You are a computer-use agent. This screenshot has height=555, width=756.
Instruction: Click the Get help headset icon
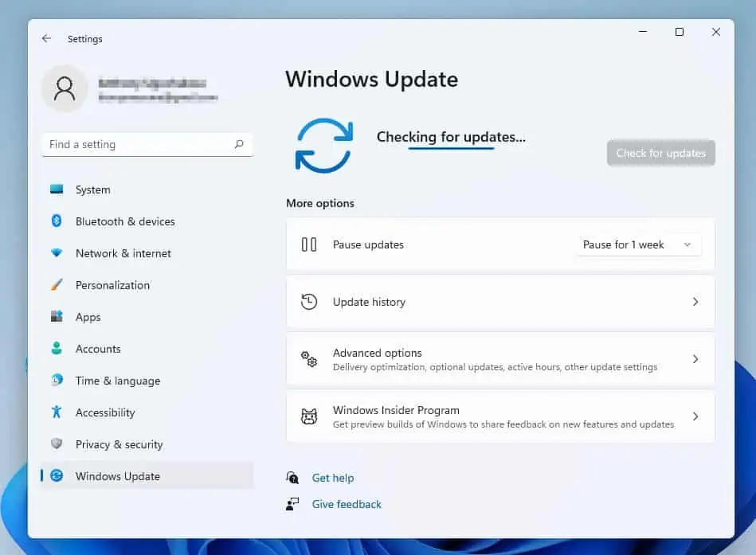[x=292, y=478]
